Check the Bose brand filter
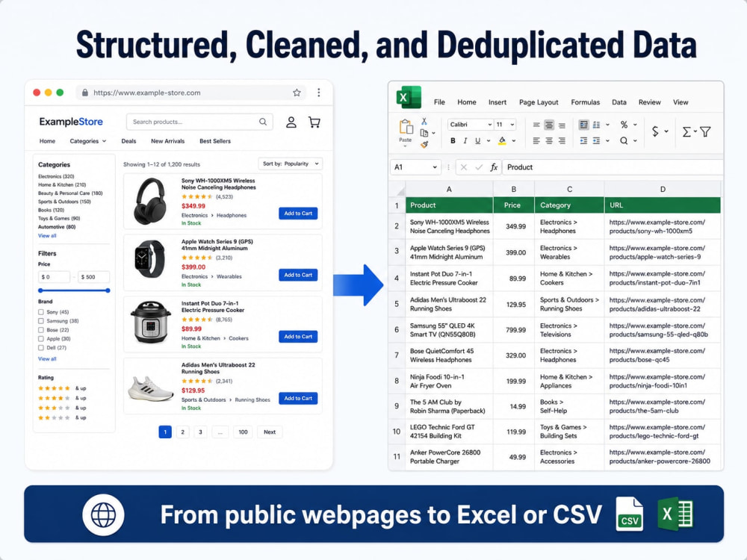Screen dimensions: 747x560 click(41, 330)
